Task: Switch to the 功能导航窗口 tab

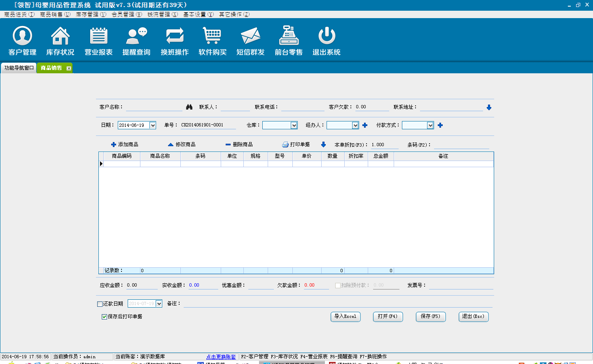Action: 19,68
